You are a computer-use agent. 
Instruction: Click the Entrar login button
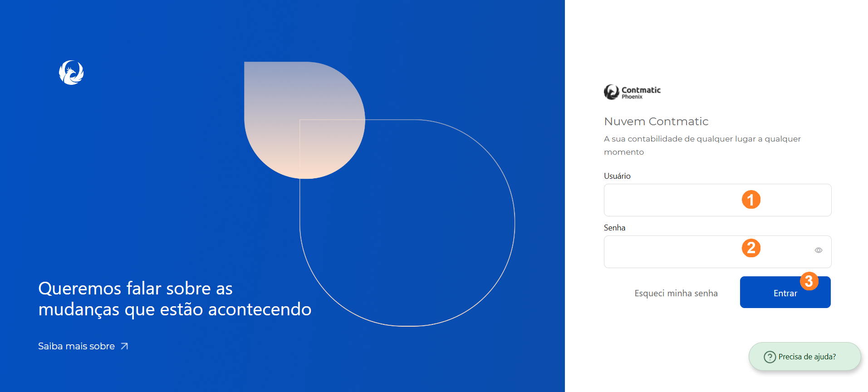coord(785,292)
